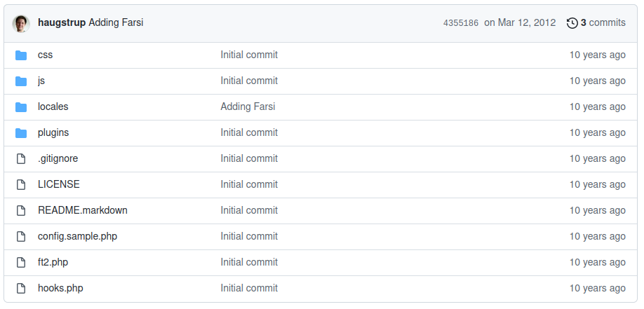Open commit hash 4355186
Image resolution: width=644 pixels, height=309 pixels.
[461, 23]
